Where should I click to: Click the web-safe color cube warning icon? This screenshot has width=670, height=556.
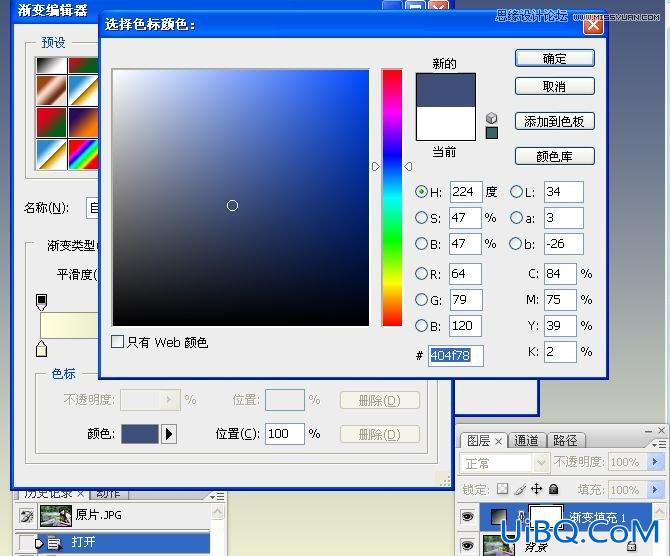(x=491, y=118)
